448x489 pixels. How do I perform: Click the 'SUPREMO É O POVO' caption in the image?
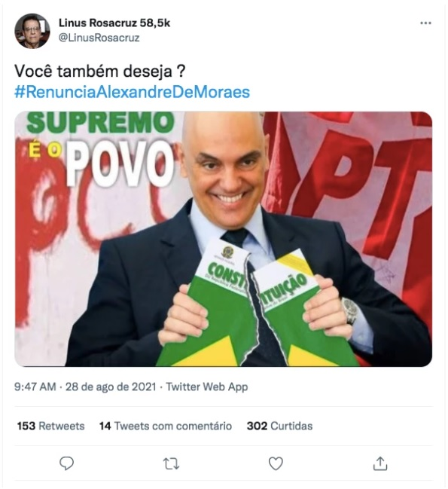click(x=100, y=150)
